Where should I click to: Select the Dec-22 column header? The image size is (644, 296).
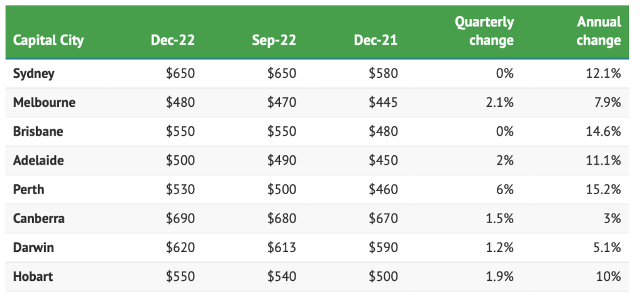(x=173, y=41)
